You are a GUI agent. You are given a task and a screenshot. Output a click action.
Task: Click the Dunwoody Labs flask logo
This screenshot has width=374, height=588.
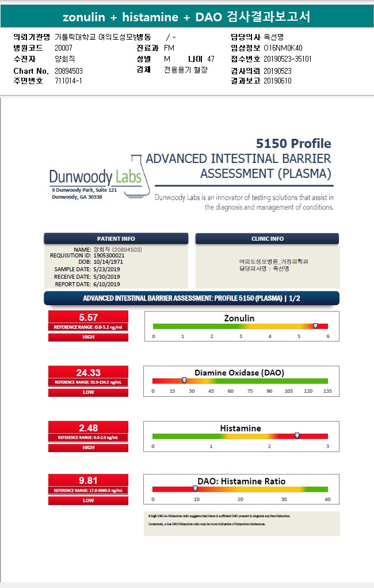click(137, 176)
